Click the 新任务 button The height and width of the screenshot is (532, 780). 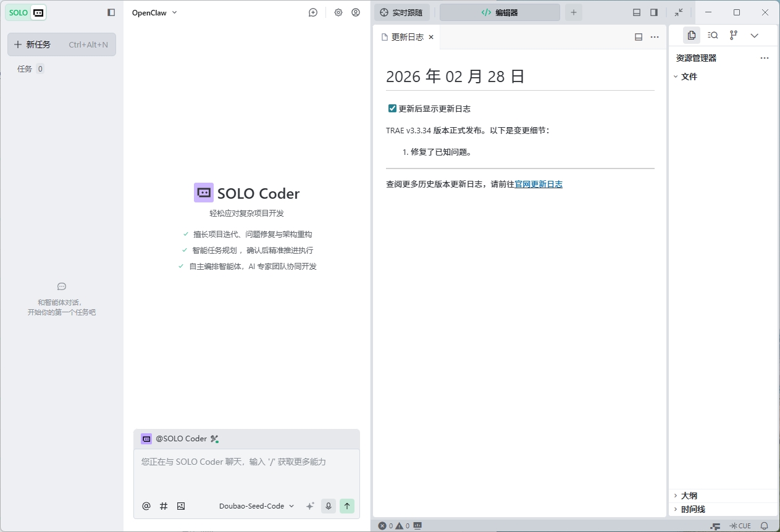point(61,44)
